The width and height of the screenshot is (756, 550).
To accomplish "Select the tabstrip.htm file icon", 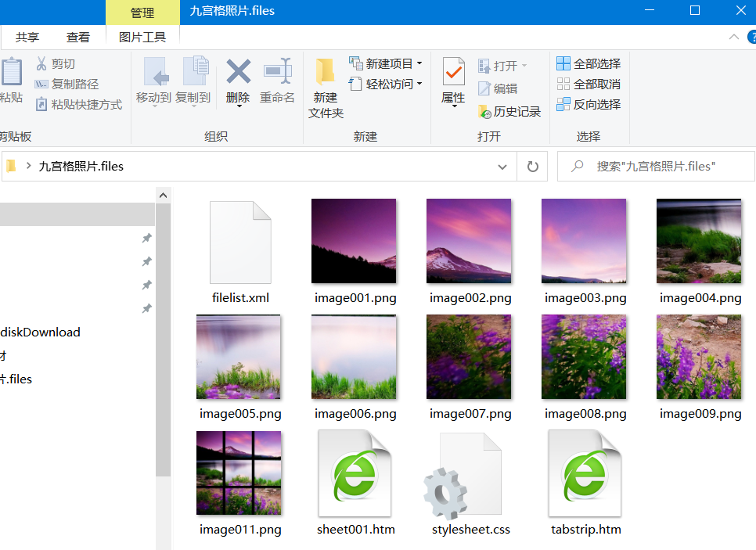I will 585,473.
